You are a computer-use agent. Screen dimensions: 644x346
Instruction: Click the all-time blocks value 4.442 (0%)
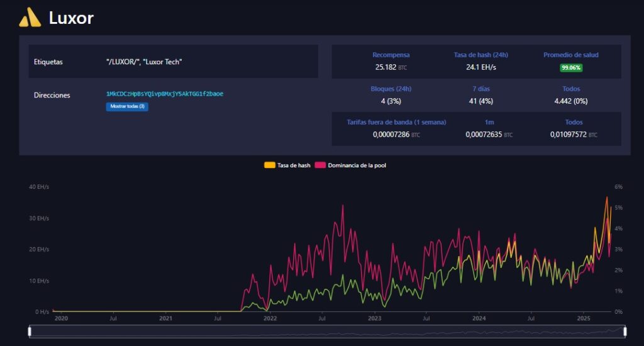(570, 101)
